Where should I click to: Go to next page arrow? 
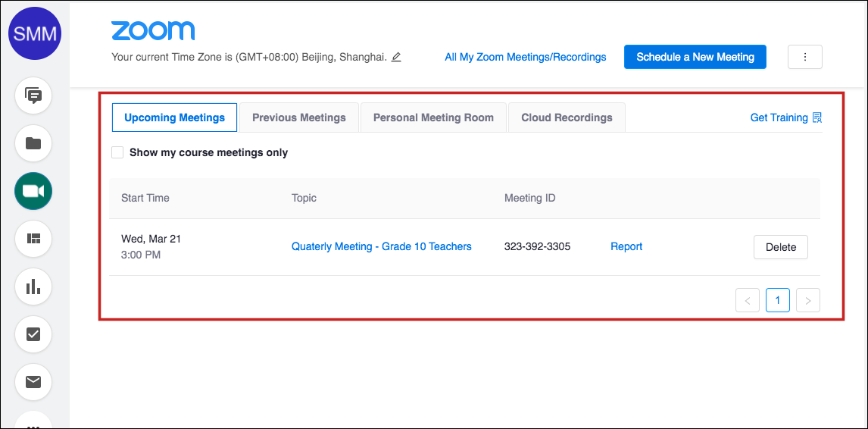point(807,300)
